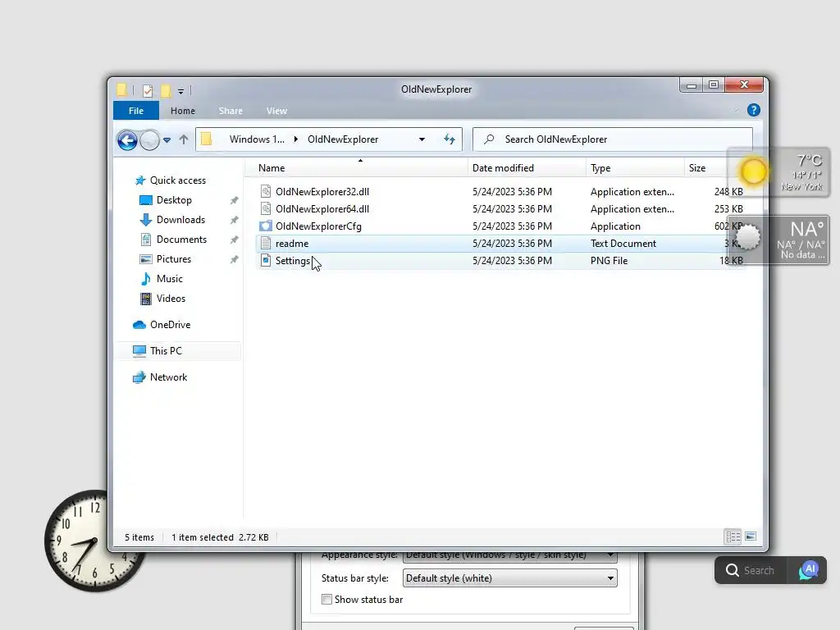Click the greyed-out Forward navigation button
The width and height of the screenshot is (840, 630).
[x=150, y=140]
